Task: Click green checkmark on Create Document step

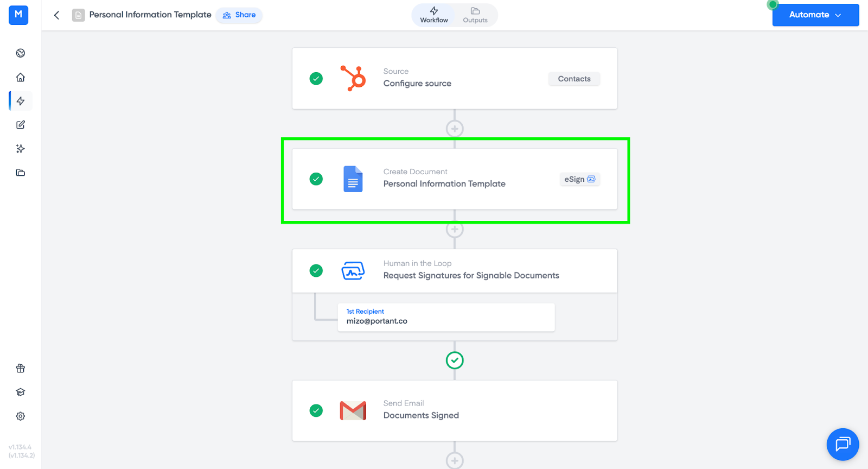Action: [x=316, y=179]
